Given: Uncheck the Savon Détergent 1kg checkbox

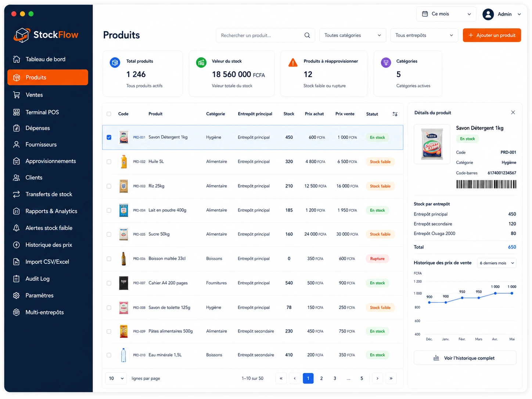Looking at the screenshot, I should tap(109, 137).
